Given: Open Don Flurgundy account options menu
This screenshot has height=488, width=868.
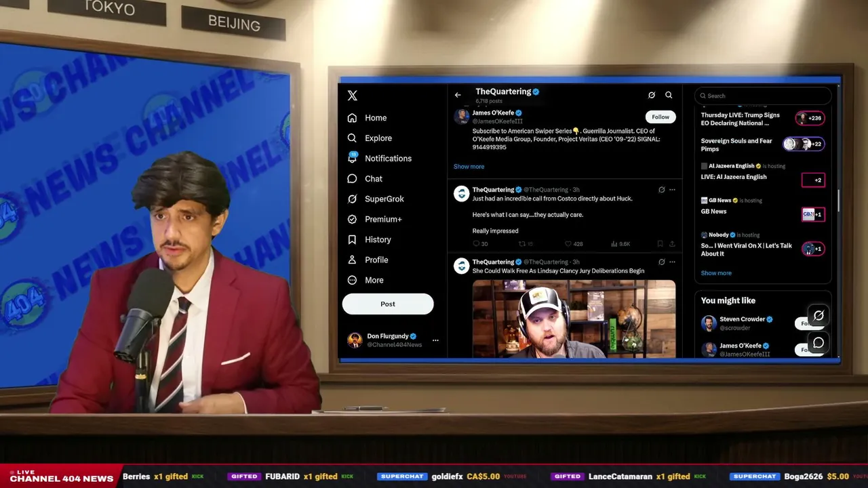Looking at the screenshot, I should click(435, 340).
